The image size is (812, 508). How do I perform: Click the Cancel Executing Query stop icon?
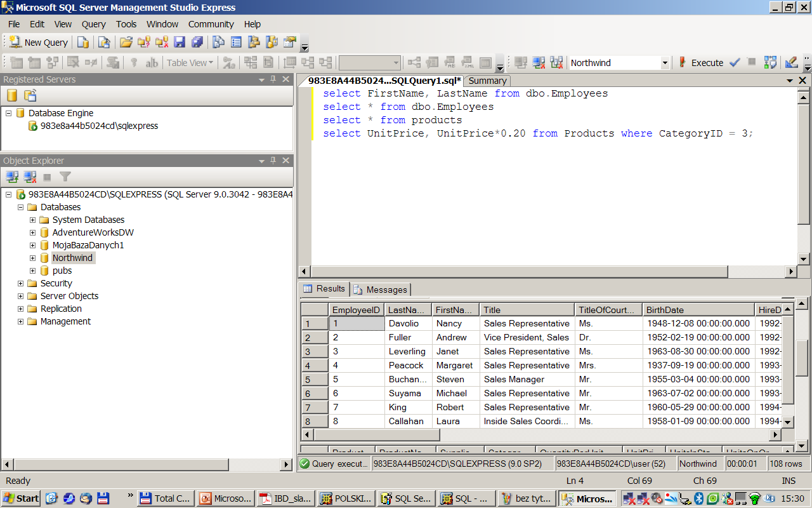pos(752,63)
